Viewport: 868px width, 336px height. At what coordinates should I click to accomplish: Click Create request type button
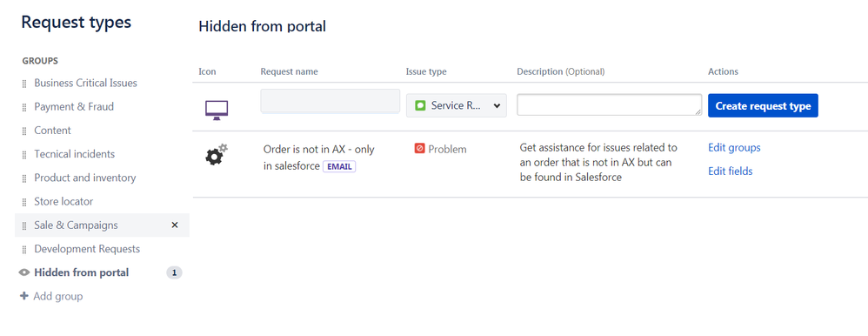click(763, 106)
